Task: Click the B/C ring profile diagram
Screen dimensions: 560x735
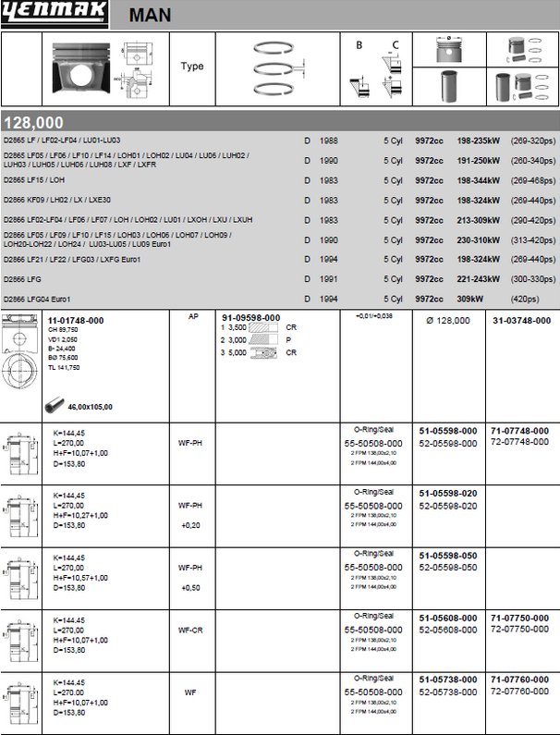Action: 375,68
